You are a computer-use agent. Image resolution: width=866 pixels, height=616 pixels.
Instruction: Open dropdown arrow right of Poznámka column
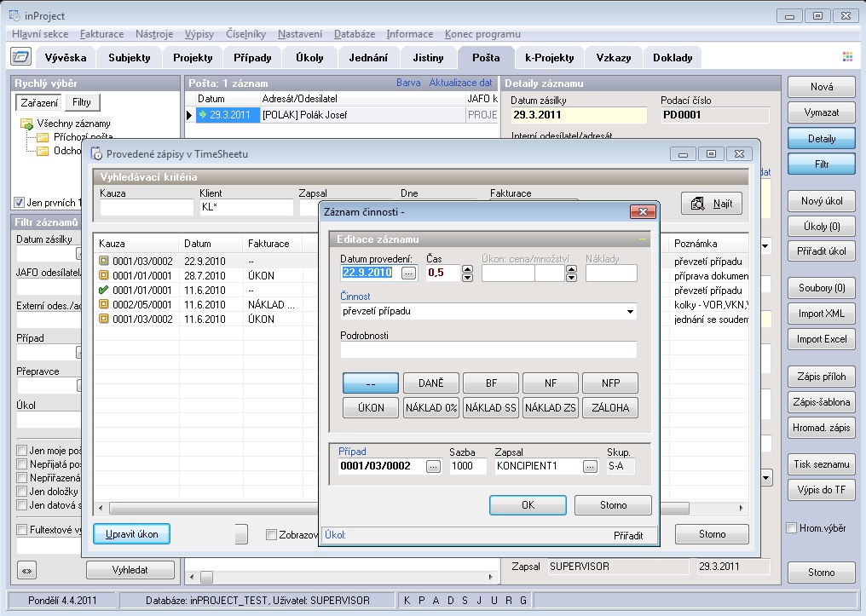pos(765,245)
